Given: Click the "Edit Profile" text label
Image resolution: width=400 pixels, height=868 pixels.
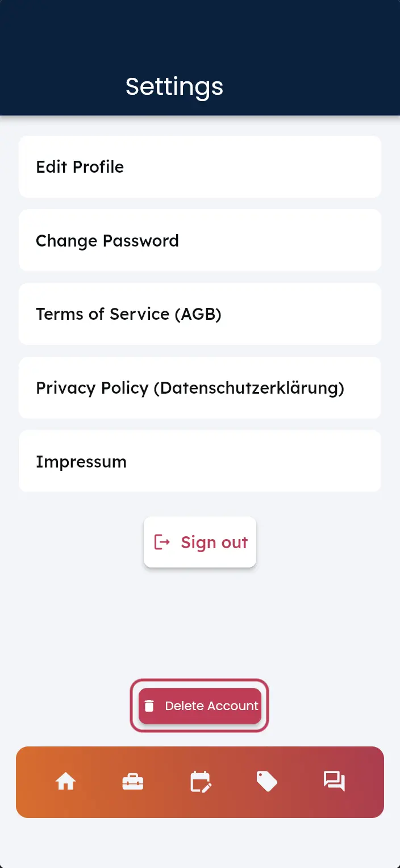Looking at the screenshot, I should [x=80, y=167].
